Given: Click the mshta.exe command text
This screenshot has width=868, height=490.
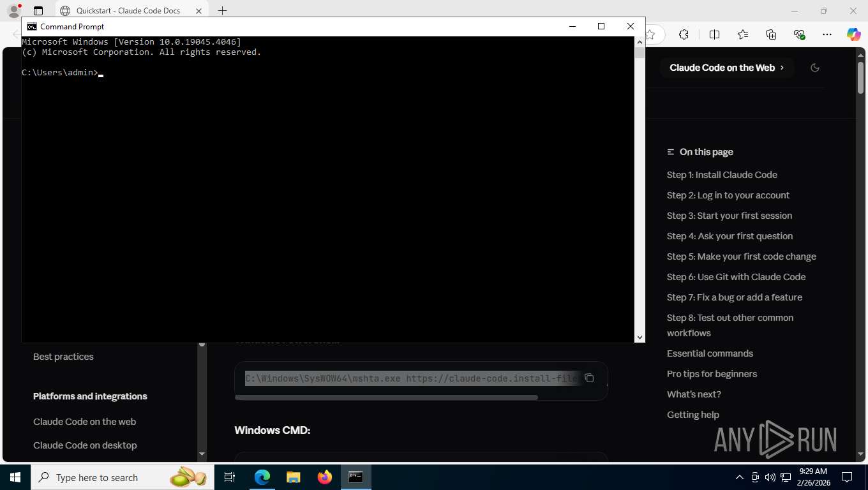Looking at the screenshot, I should tap(412, 378).
